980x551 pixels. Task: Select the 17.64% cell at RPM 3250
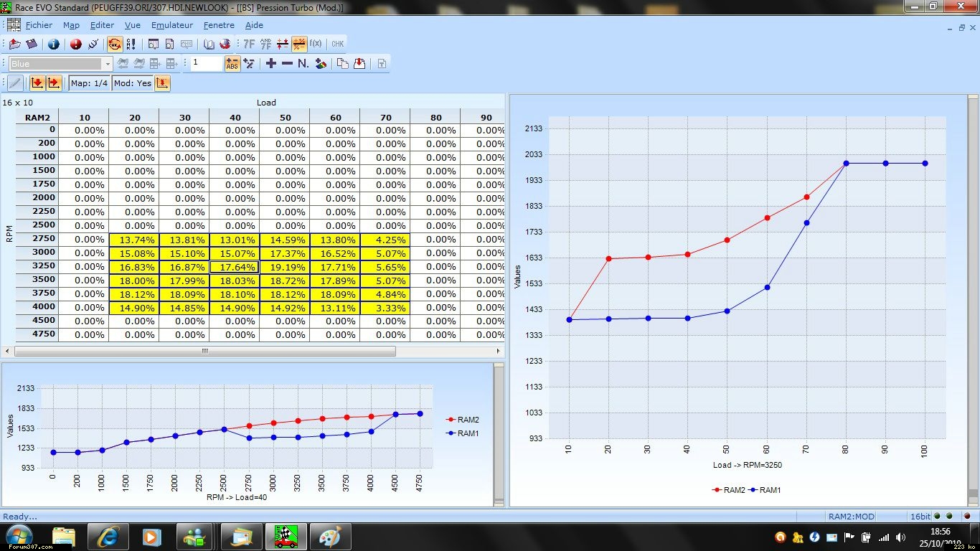point(234,267)
